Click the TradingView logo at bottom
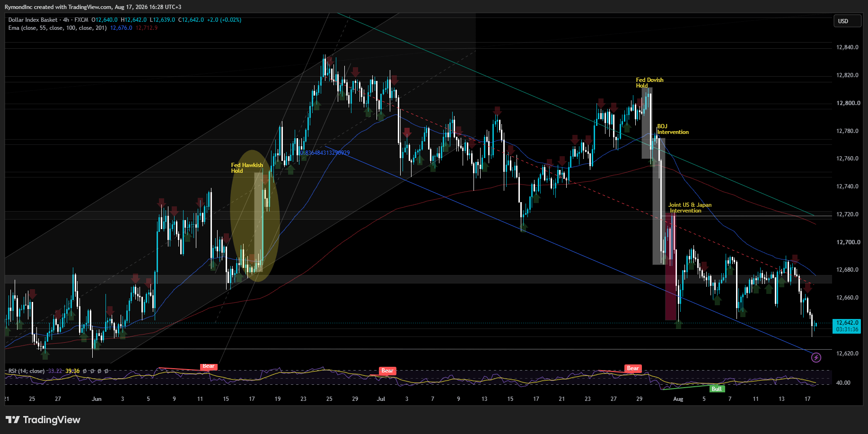This screenshot has height=434, width=868. pyautogui.click(x=43, y=420)
